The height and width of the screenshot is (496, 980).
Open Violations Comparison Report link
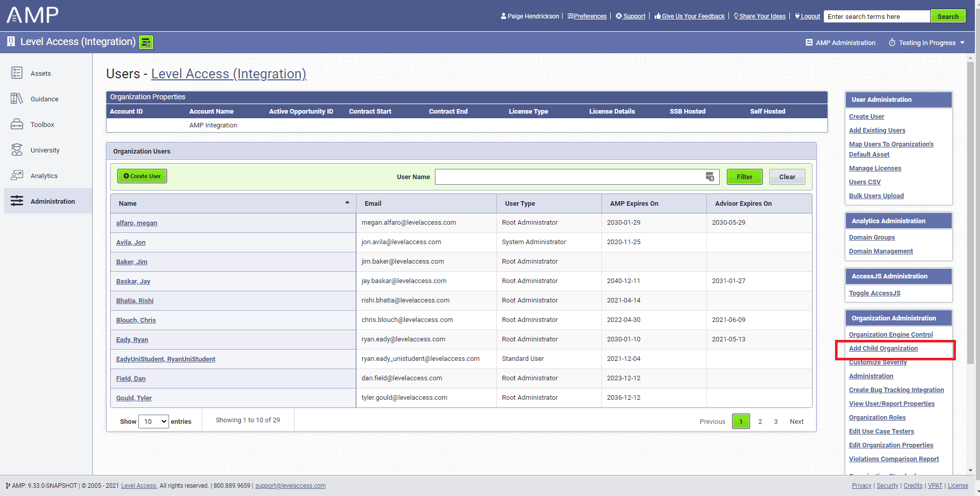(x=894, y=459)
